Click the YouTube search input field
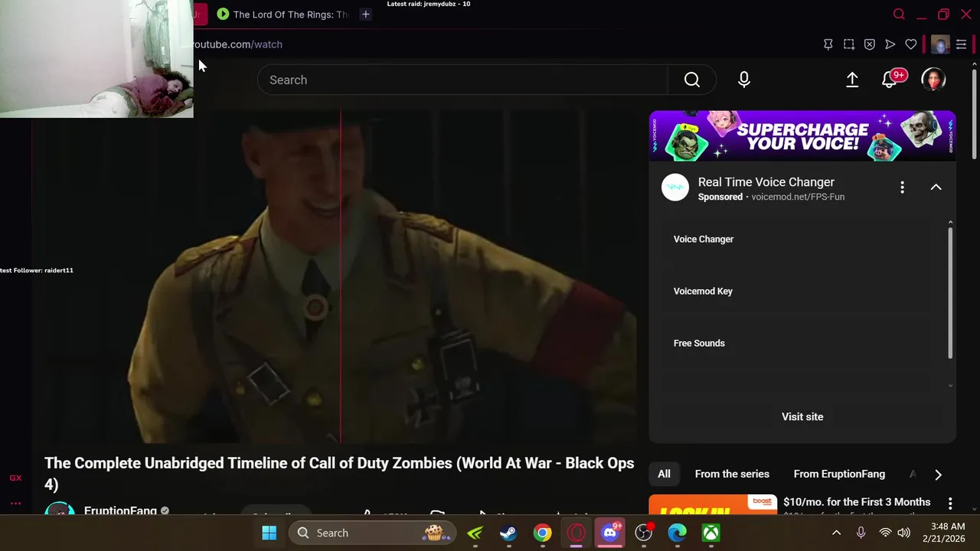Screen dimensions: 980x551 tap(462, 80)
